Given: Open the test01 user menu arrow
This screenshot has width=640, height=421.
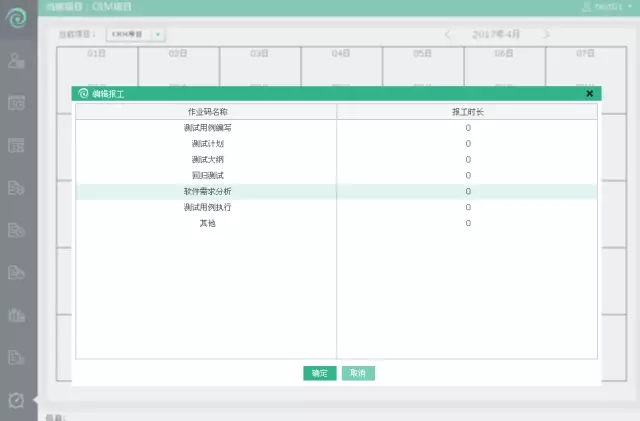Looking at the screenshot, I should 630,7.
